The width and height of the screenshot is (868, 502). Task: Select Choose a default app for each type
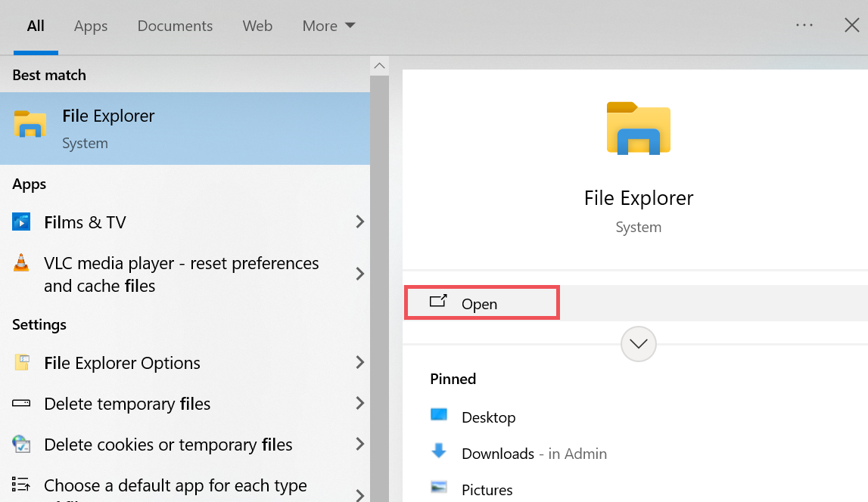click(x=185, y=485)
